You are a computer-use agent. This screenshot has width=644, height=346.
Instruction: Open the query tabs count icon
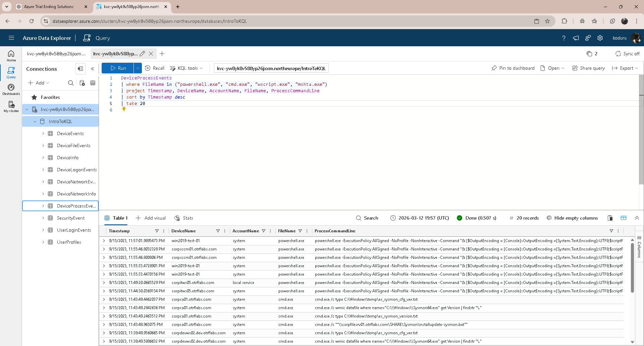(x=592, y=54)
